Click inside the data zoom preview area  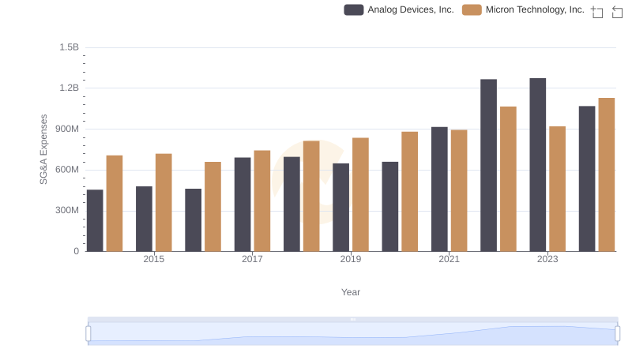pyautogui.click(x=352, y=334)
